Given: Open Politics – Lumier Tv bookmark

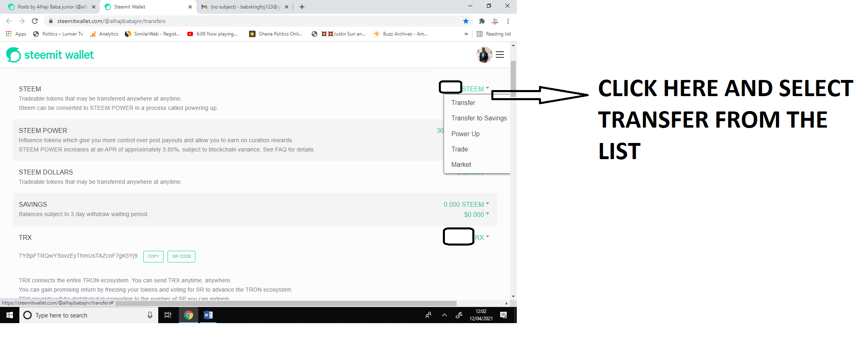Looking at the screenshot, I should [x=58, y=34].
